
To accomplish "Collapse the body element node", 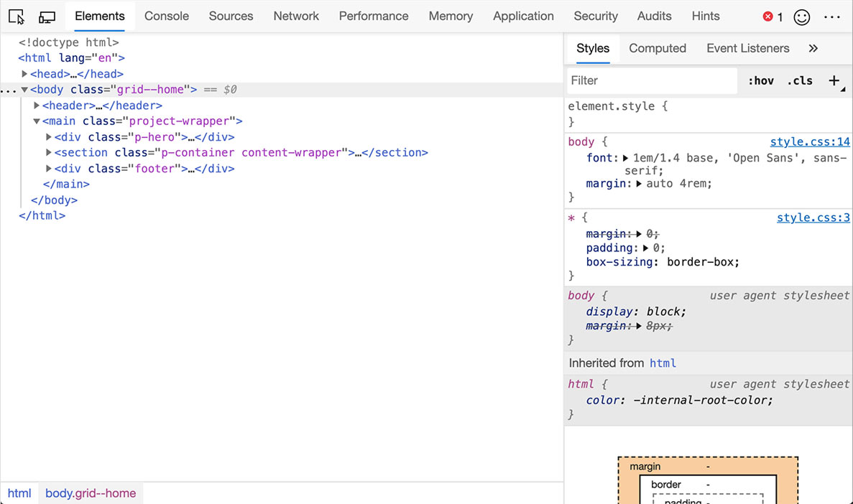I will [24, 90].
